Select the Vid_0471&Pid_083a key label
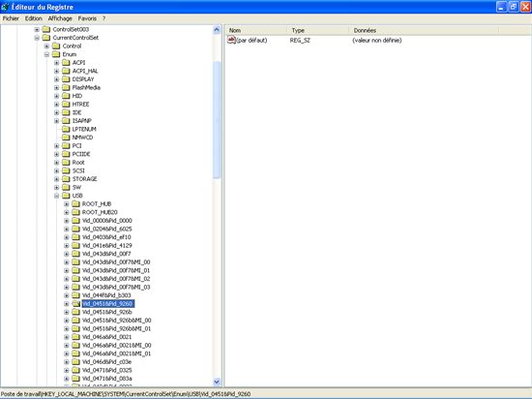 (106, 379)
